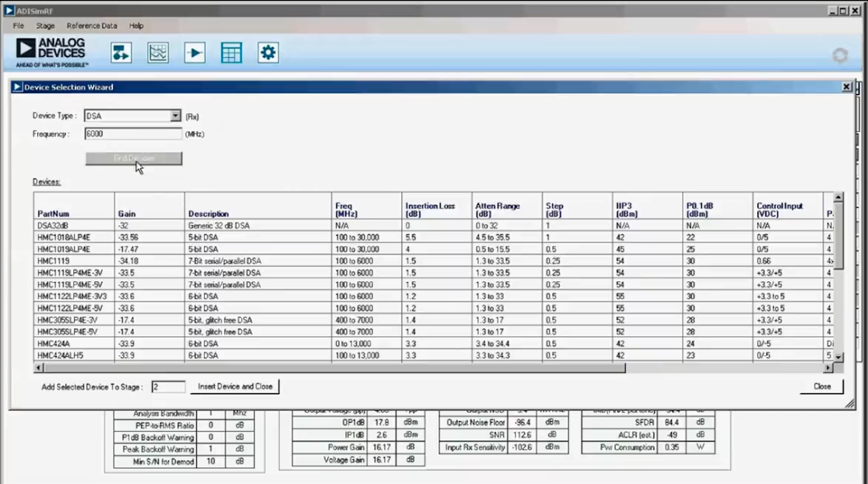This screenshot has height=484, width=868.
Task: Open the File menu
Action: (x=18, y=26)
